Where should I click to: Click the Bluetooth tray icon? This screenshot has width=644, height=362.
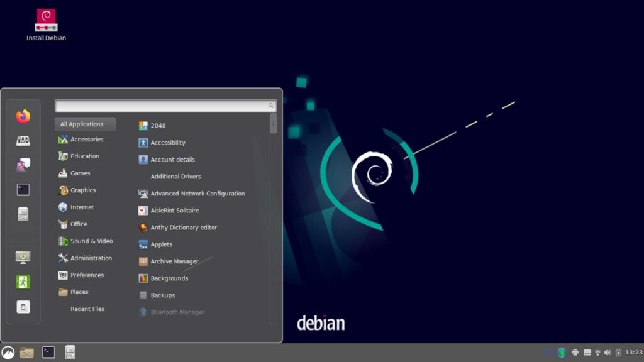562,352
